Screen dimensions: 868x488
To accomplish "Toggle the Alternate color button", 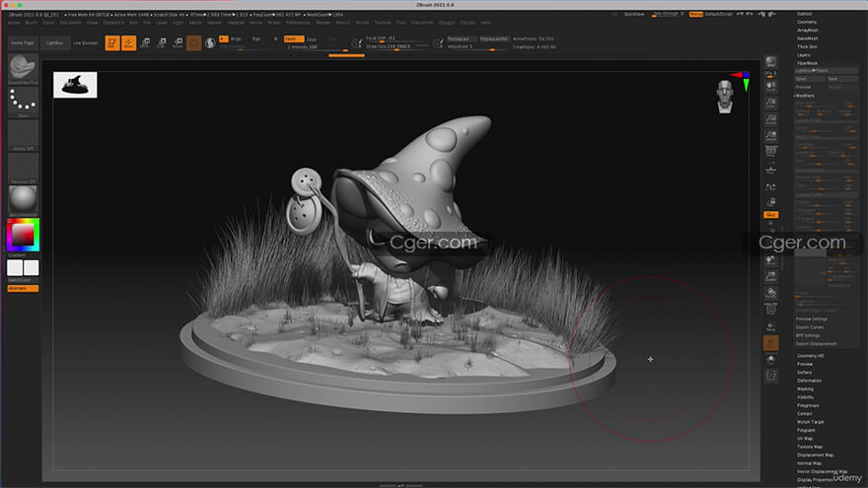I will click(23, 289).
